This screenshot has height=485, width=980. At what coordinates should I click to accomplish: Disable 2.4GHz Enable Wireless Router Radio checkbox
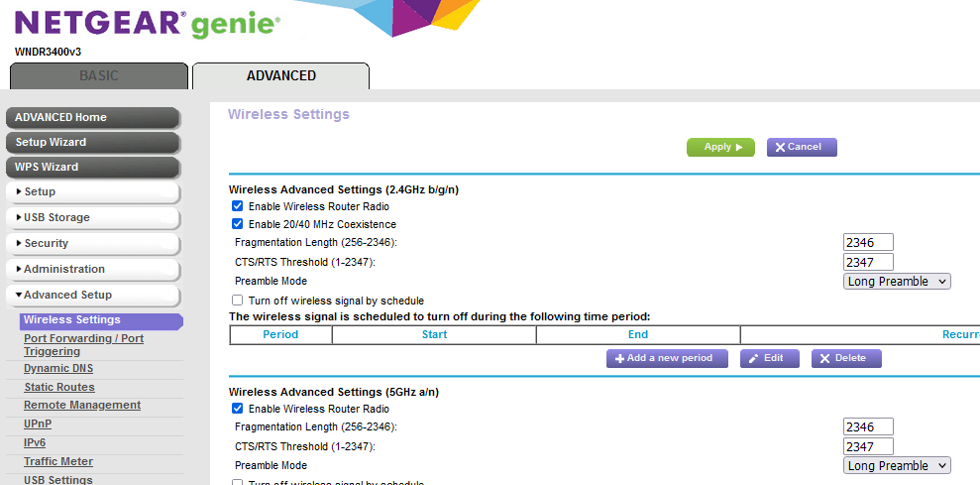click(238, 206)
